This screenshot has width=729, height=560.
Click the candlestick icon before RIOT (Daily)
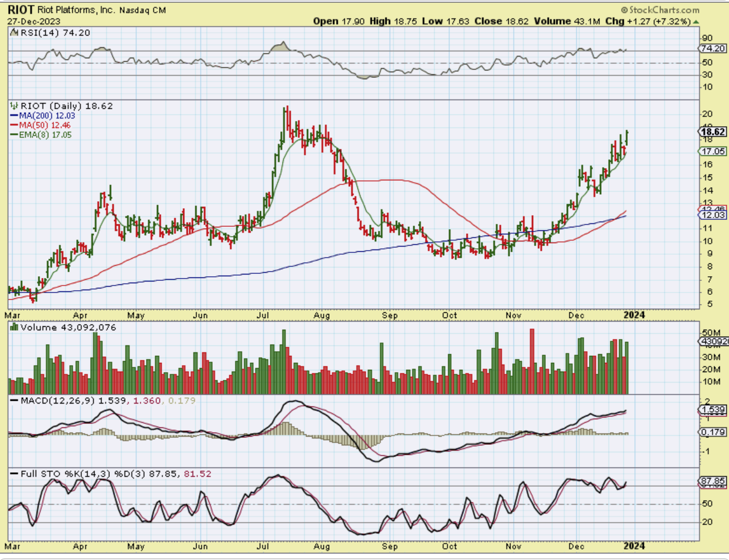14,106
